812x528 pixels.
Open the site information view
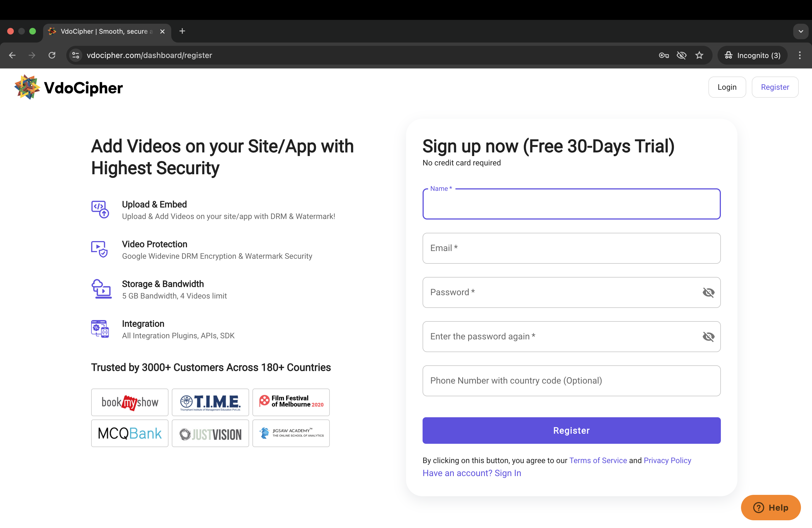75,55
